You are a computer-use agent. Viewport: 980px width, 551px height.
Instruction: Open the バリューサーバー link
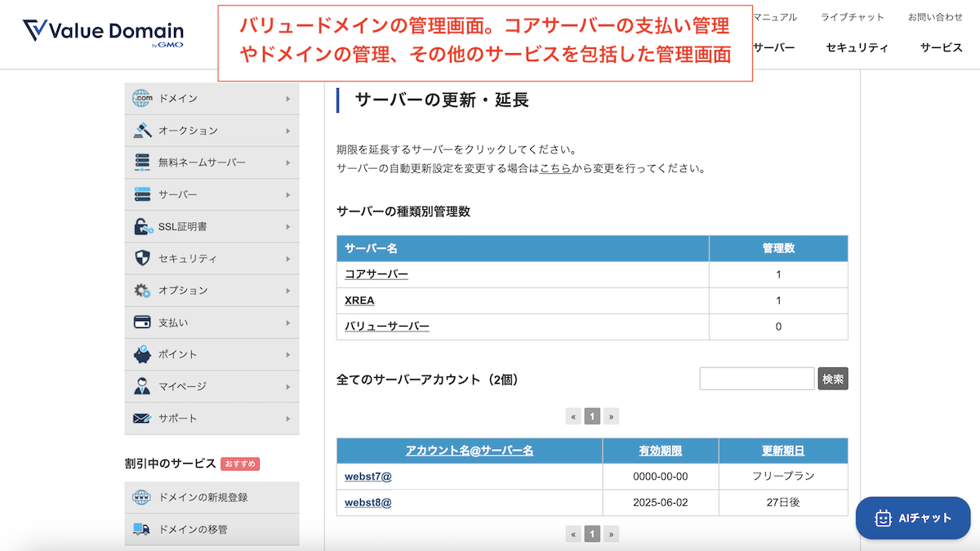[387, 327]
